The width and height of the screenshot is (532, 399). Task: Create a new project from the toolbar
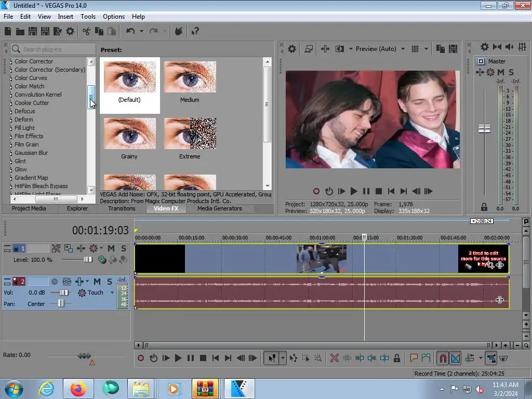coord(8,31)
